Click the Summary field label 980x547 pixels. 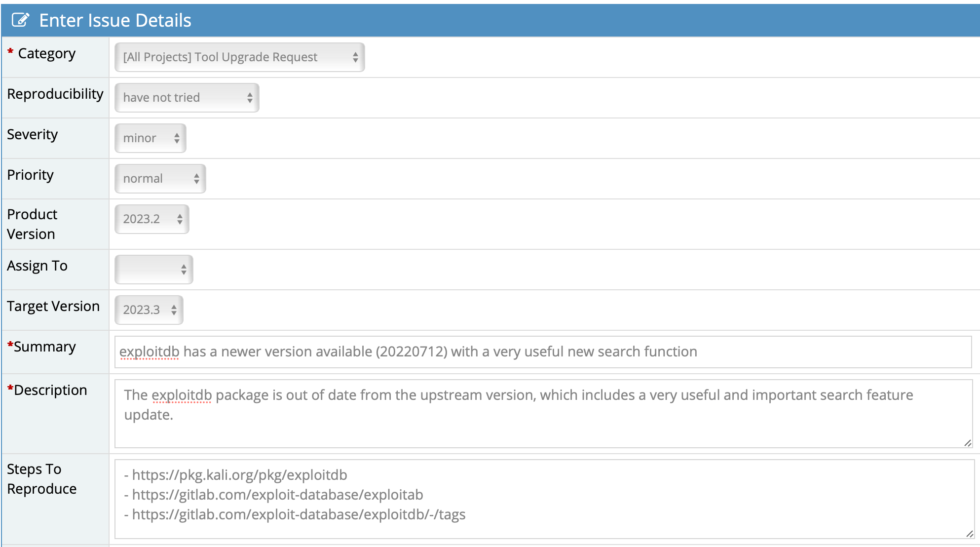tap(44, 347)
